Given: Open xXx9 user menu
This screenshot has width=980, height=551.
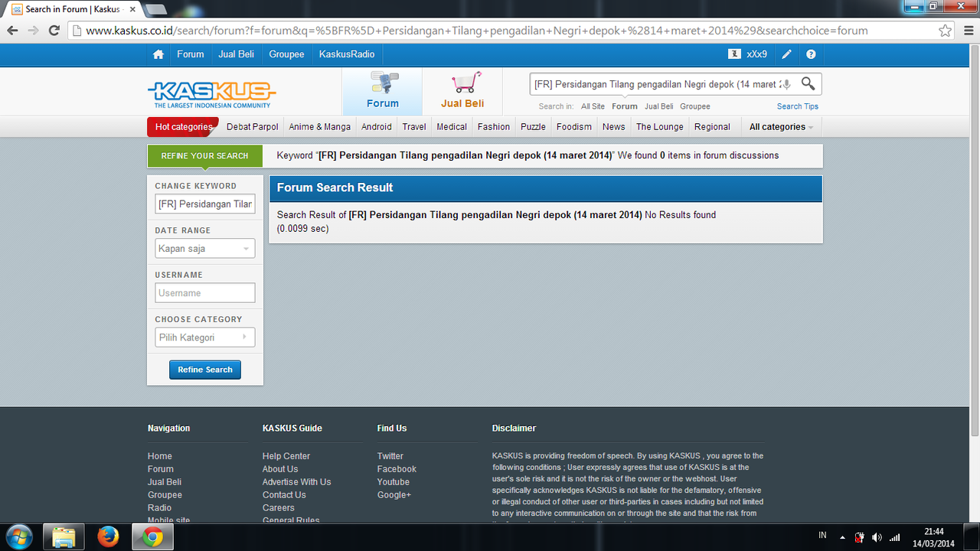Looking at the screenshot, I should 757,54.
